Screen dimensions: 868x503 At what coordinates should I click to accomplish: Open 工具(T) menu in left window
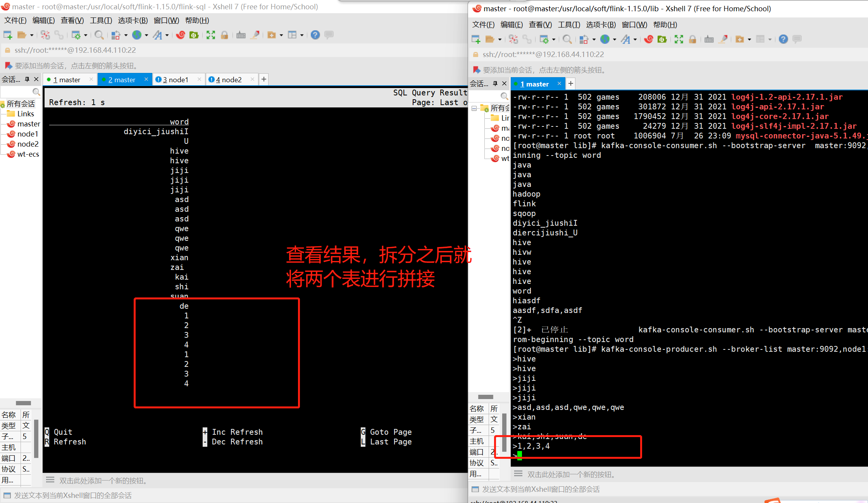click(x=101, y=21)
